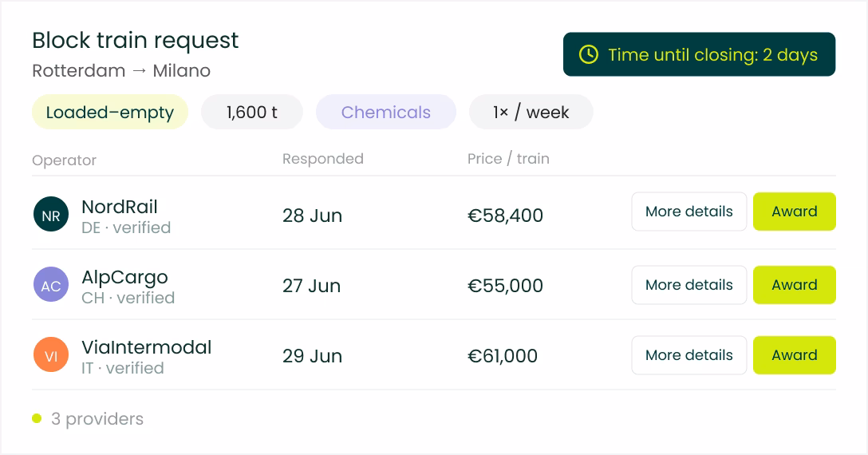Click the AlpCargo AC avatar icon
The height and width of the screenshot is (455, 868).
[x=51, y=285]
